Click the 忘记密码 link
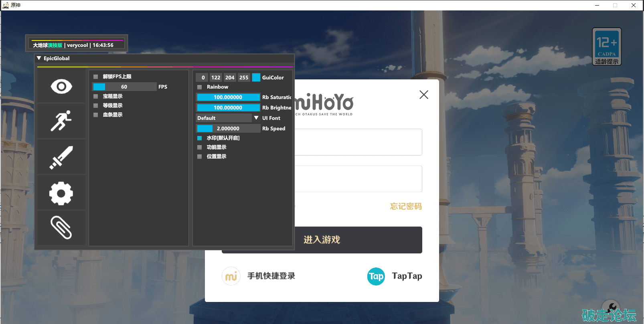Screen dimensions: 644x324 pyautogui.click(x=406, y=207)
